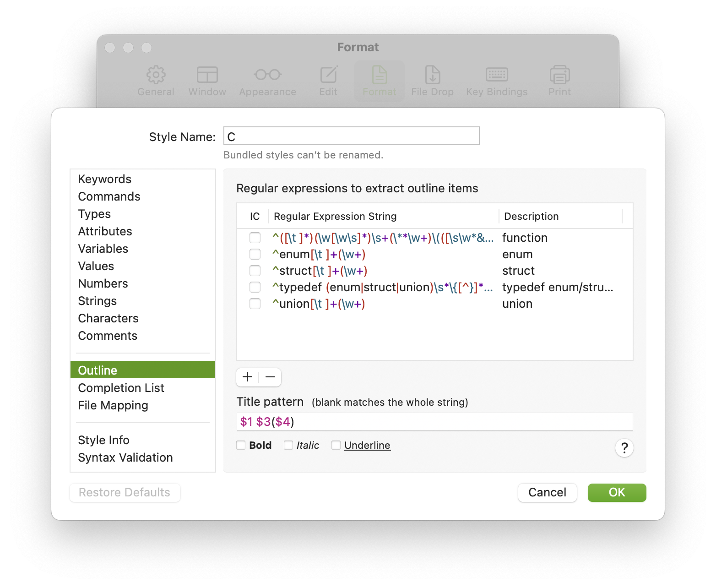The image size is (716, 588).
Task: Enable the Underline checkbox
Action: click(336, 445)
